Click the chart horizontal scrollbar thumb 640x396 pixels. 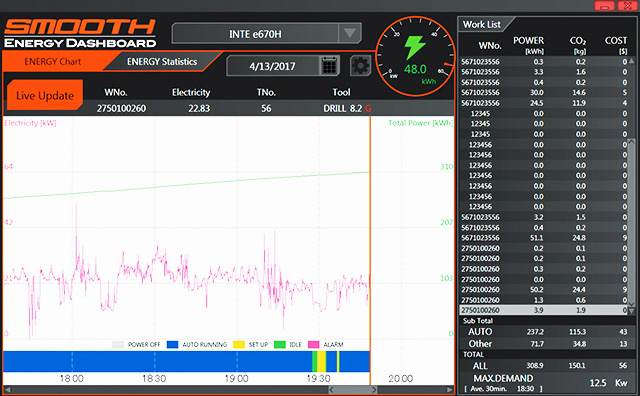click(353, 390)
